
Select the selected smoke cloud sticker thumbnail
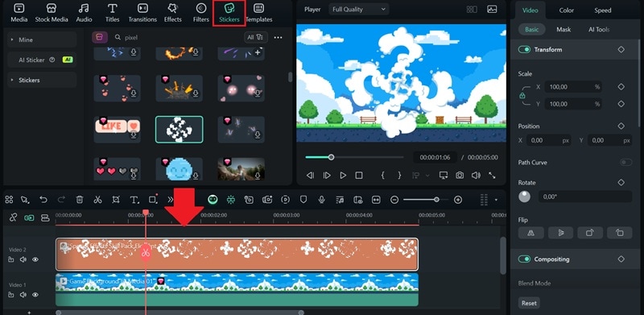click(x=179, y=129)
